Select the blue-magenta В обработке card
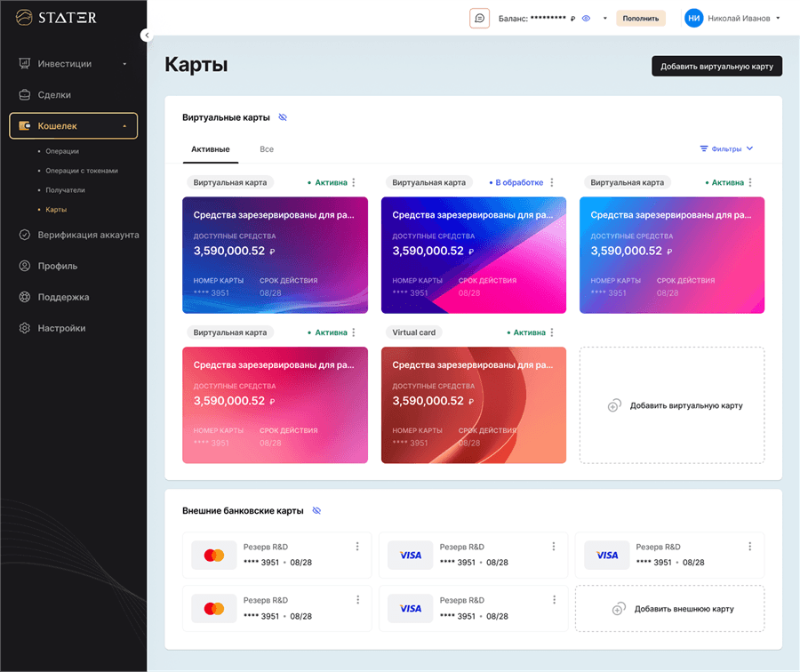The height and width of the screenshot is (672, 800). (474, 255)
